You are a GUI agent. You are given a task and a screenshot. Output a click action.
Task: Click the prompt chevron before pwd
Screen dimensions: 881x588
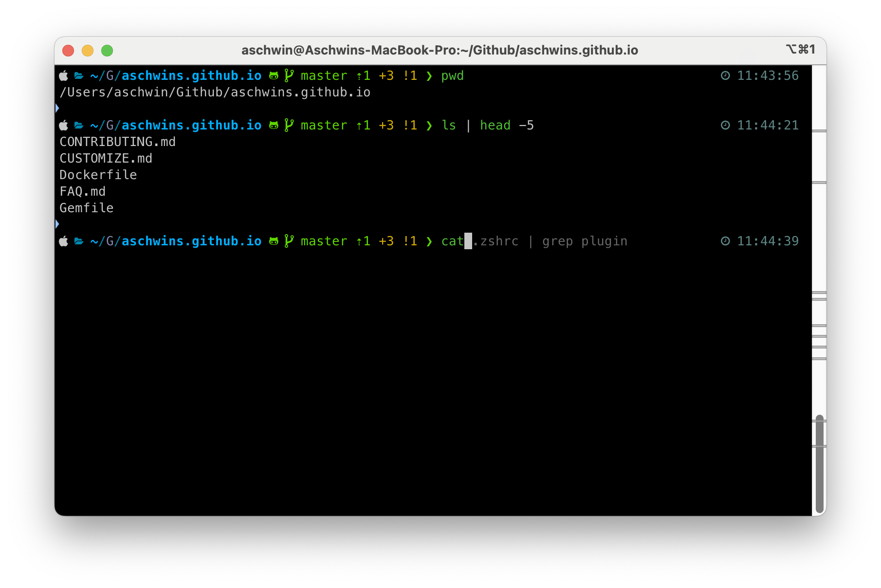(x=429, y=76)
